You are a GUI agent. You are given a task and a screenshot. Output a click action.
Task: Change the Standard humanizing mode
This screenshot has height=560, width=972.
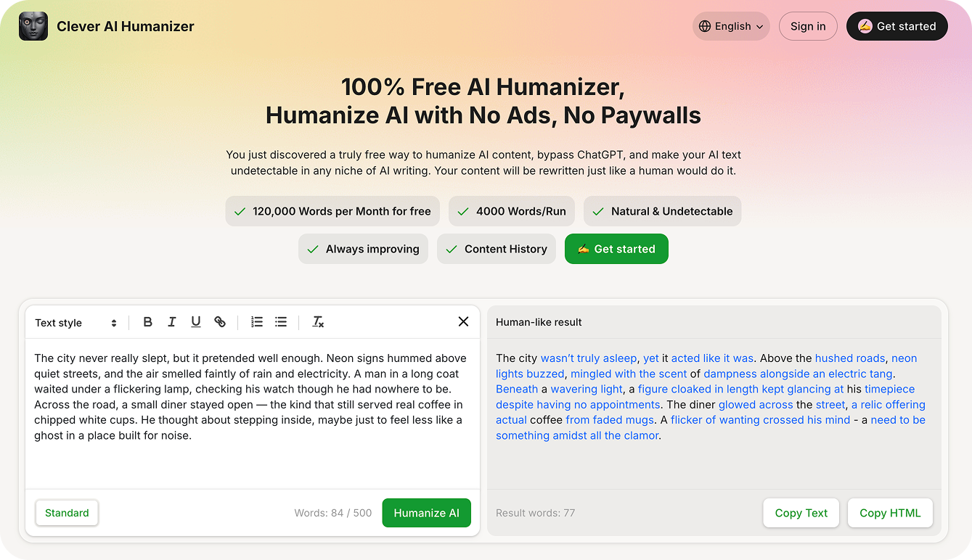[x=67, y=513]
